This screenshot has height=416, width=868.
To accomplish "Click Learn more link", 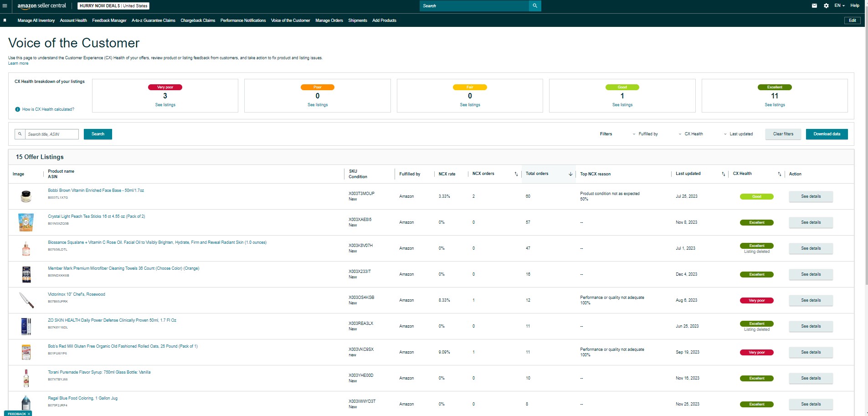I will [18, 63].
